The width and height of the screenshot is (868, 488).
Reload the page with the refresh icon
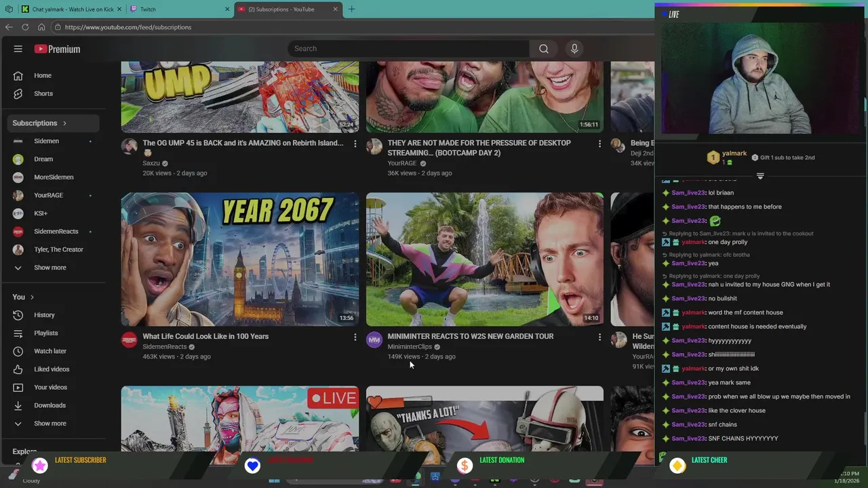click(x=25, y=27)
